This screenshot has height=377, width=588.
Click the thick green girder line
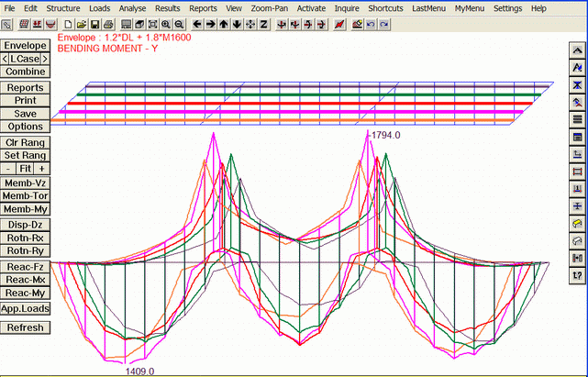coord(308,94)
